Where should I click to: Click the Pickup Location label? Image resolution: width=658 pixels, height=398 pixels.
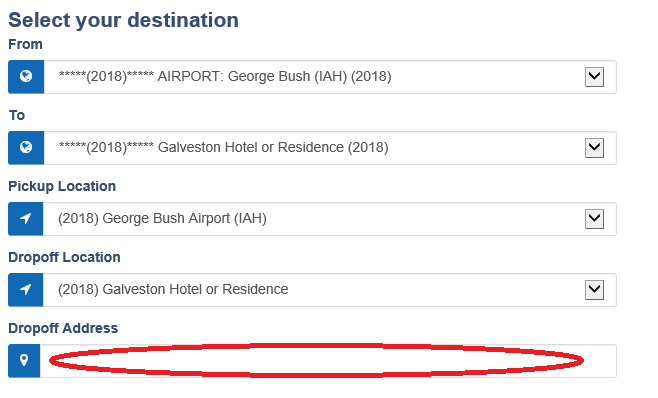tap(62, 186)
